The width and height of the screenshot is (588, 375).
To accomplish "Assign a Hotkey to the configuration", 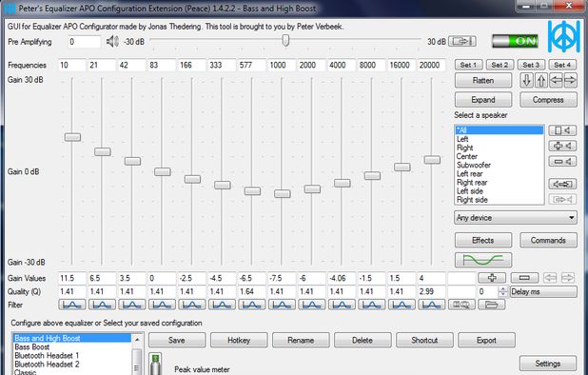I will tap(239, 340).
